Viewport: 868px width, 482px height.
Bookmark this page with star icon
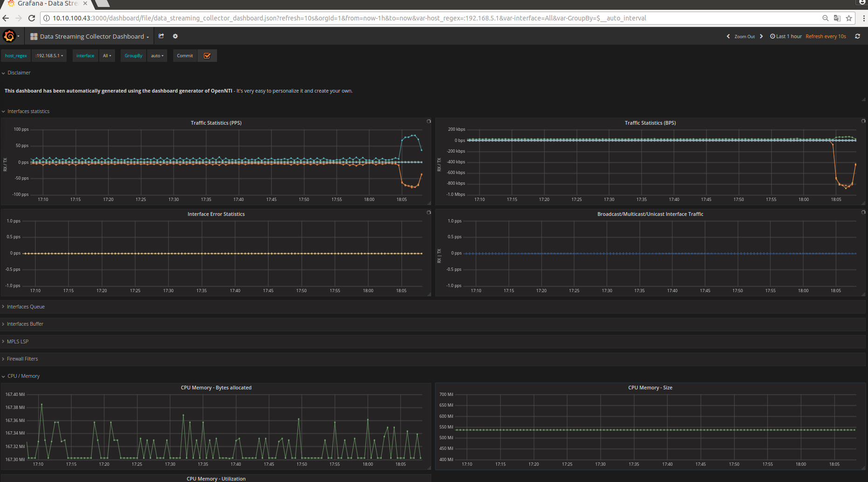click(x=849, y=18)
